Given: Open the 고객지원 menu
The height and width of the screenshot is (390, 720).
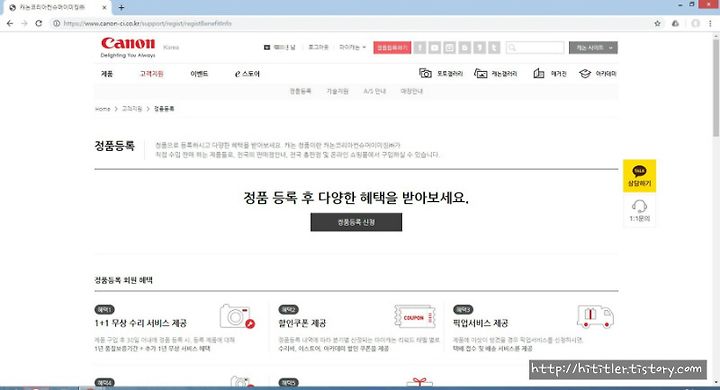Looking at the screenshot, I should 152,73.
